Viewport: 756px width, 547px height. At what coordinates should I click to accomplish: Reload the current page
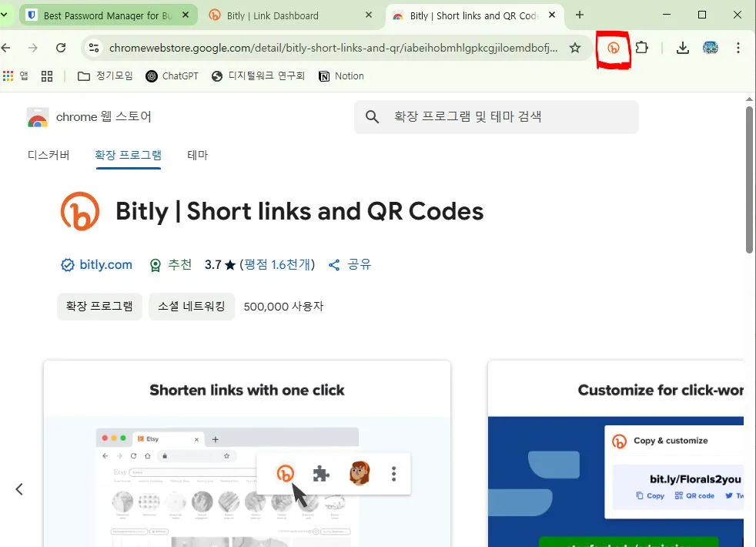pos(61,48)
